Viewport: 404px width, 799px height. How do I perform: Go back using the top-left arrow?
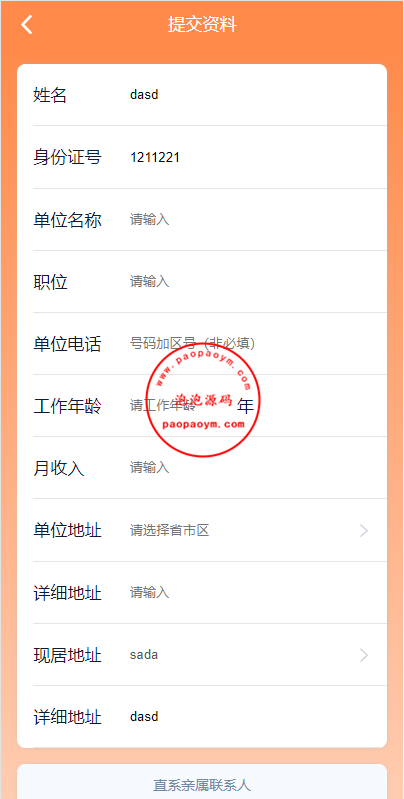click(27, 24)
